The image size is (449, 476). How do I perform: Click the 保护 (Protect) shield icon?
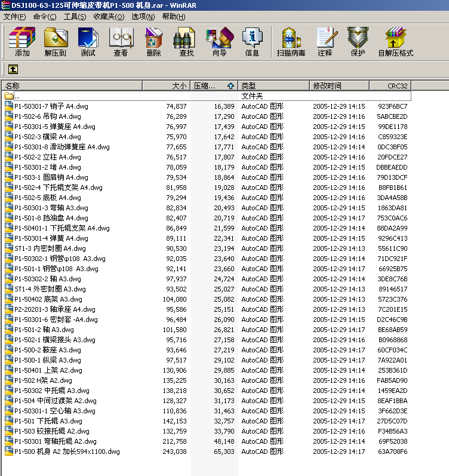pos(358,41)
